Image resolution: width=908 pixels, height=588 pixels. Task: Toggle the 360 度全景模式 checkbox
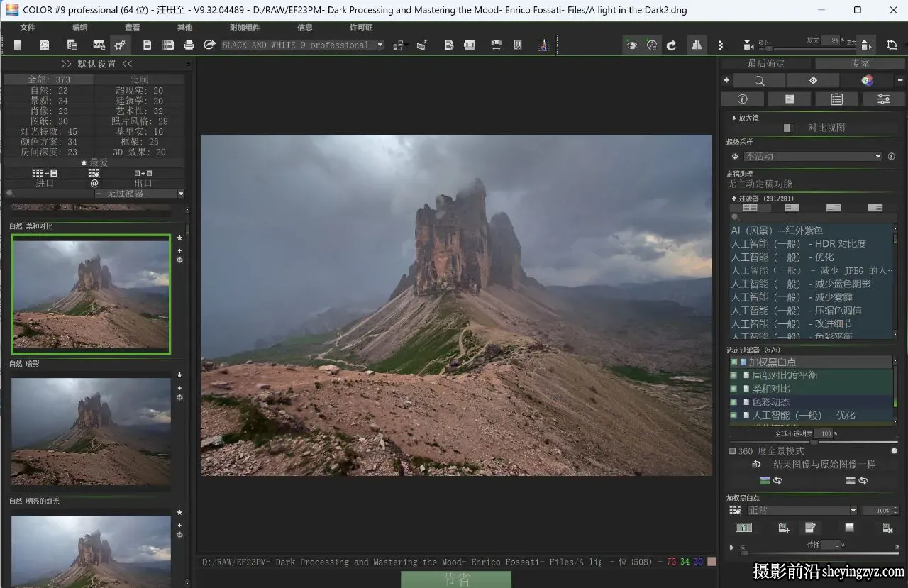733,450
